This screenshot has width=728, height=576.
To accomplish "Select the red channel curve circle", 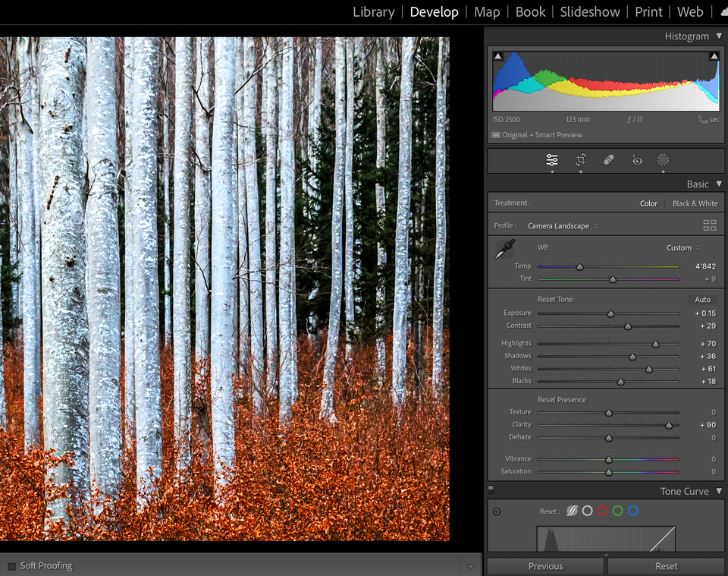I will [602, 511].
